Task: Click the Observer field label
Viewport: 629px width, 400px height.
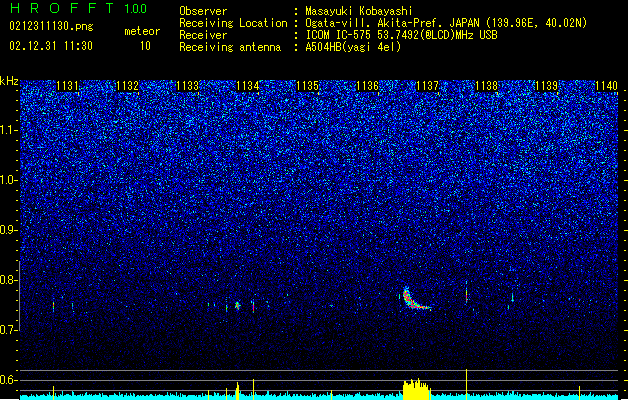Action: click(203, 11)
